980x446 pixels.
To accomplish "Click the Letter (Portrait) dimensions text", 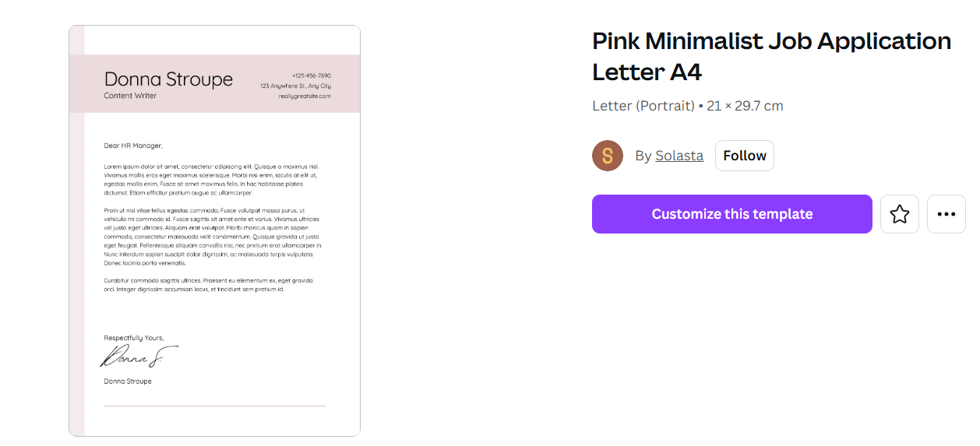I will (687, 106).
